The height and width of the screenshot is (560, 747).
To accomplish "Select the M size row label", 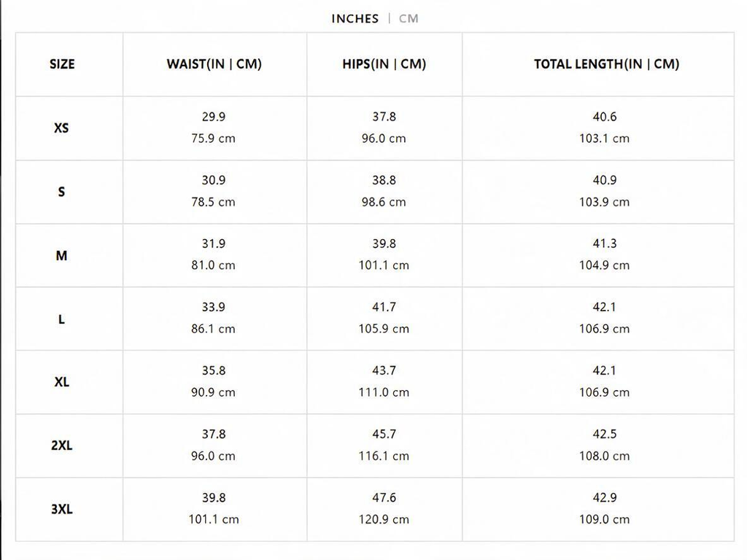I will pyautogui.click(x=61, y=256).
